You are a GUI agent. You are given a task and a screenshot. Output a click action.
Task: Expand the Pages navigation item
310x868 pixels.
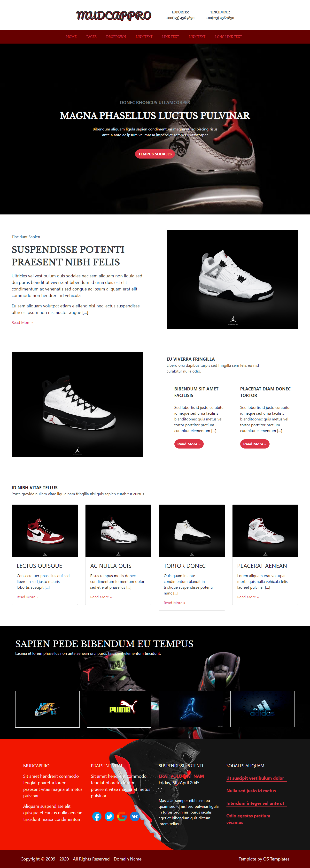pos(91,37)
